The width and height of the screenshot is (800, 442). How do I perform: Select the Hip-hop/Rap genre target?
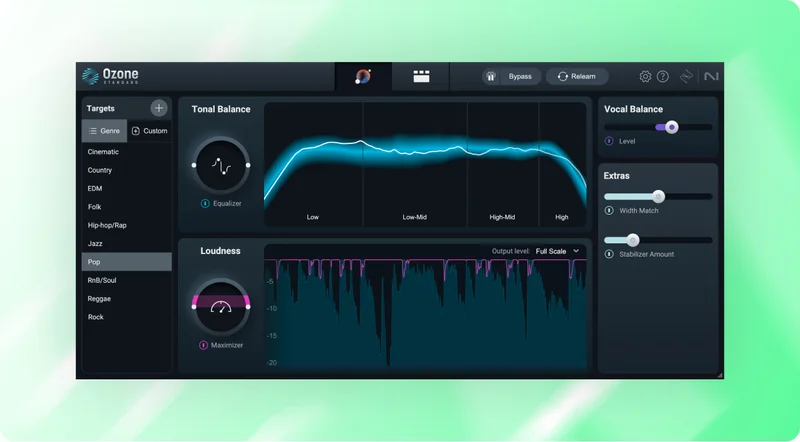127,225
